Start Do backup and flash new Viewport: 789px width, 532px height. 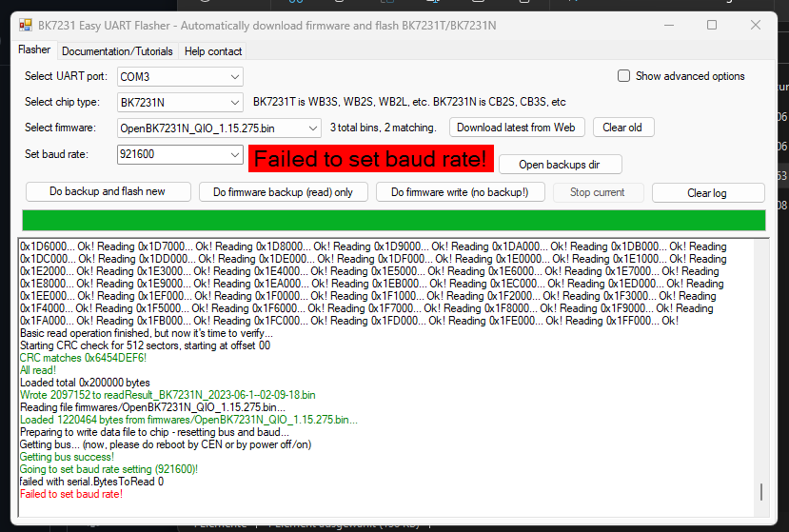[108, 191]
